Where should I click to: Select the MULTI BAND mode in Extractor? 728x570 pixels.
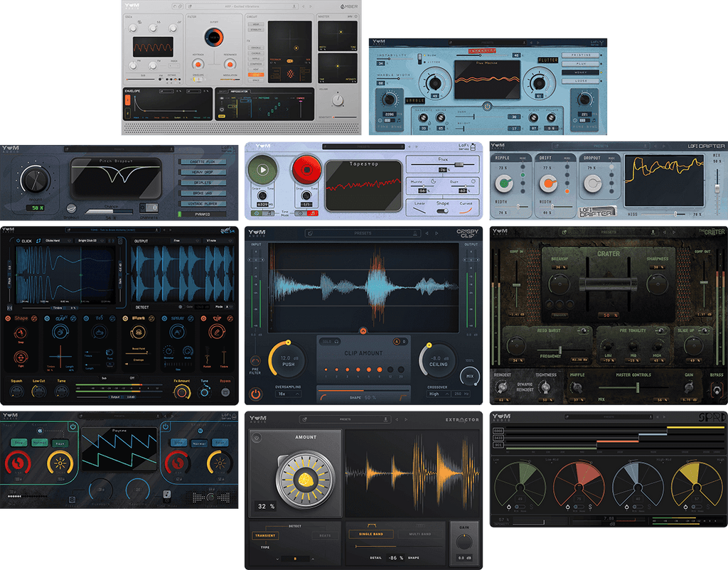420,534
